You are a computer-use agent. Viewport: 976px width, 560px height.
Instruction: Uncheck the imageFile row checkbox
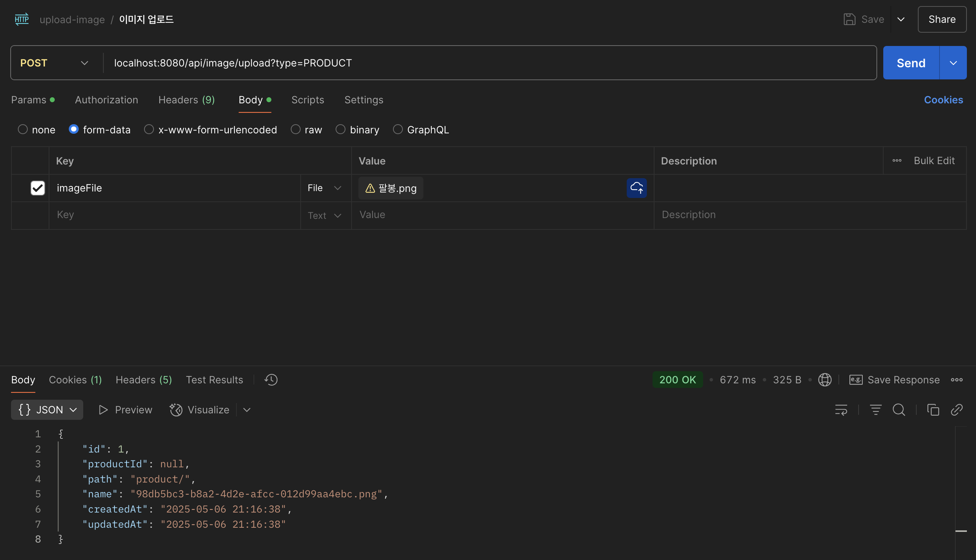click(x=38, y=188)
